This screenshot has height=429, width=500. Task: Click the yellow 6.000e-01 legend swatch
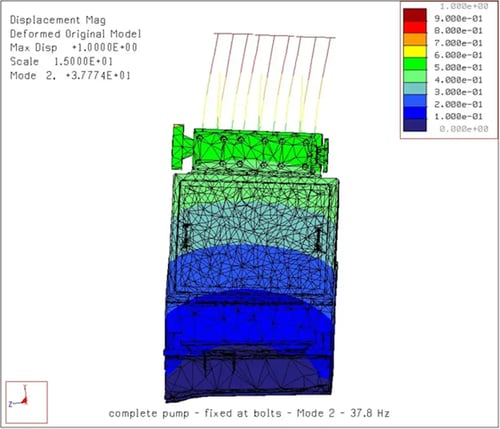415,52
